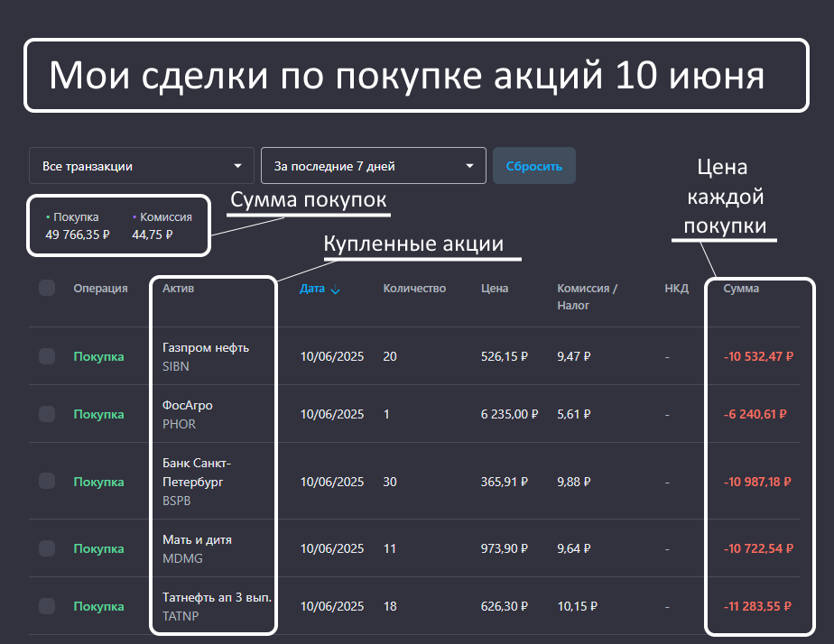834x644 pixels.
Task: Click the "Покупка" label in the BSPB row
Action: tap(99, 482)
